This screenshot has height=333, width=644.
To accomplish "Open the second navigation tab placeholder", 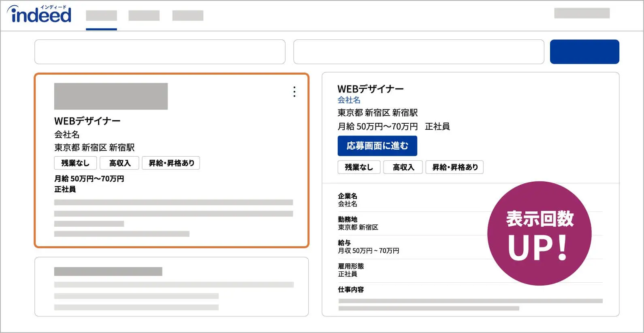I will click(144, 16).
